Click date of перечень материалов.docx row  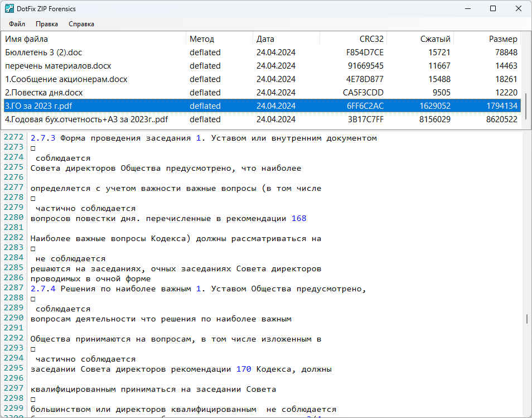point(276,65)
